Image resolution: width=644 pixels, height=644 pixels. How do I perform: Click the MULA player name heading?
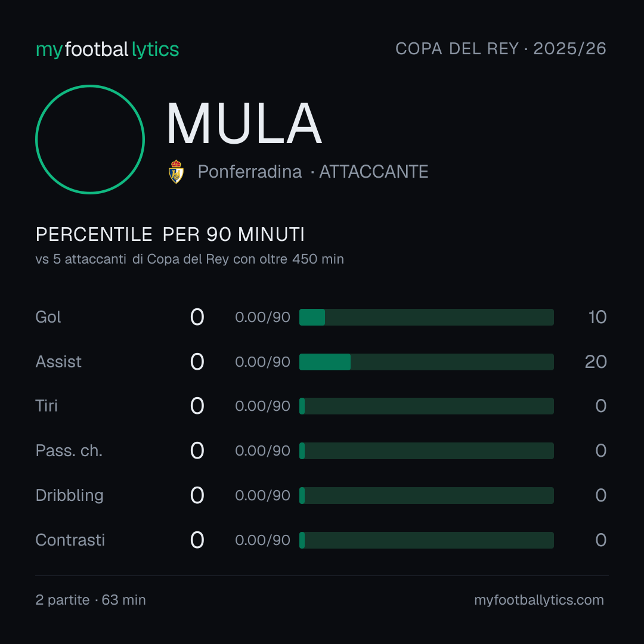point(244,123)
